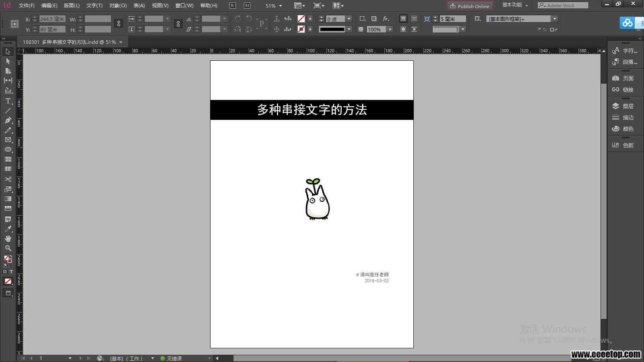
Task: Enable jump object text wrap
Action: tap(414, 29)
